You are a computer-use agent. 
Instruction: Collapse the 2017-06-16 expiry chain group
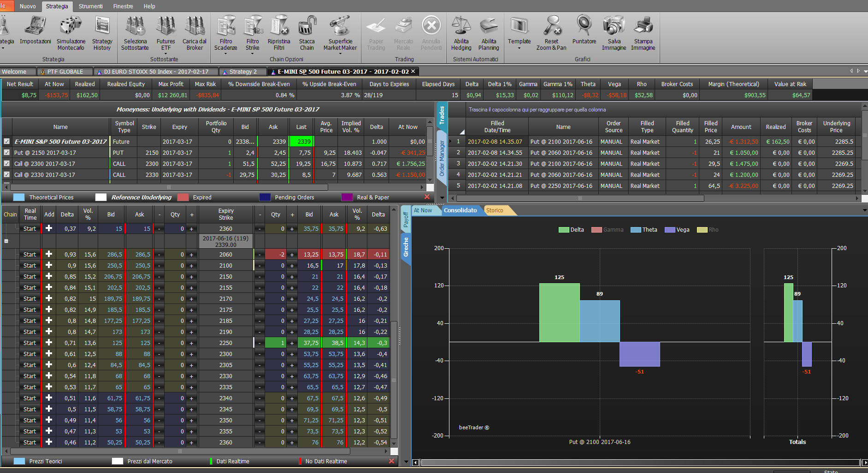click(6, 241)
